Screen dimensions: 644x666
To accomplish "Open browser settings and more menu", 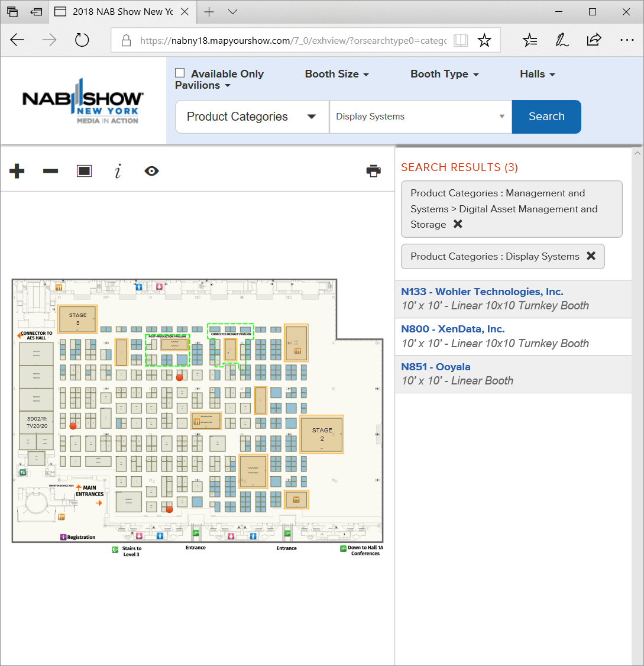I will click(x=627, y=40).
